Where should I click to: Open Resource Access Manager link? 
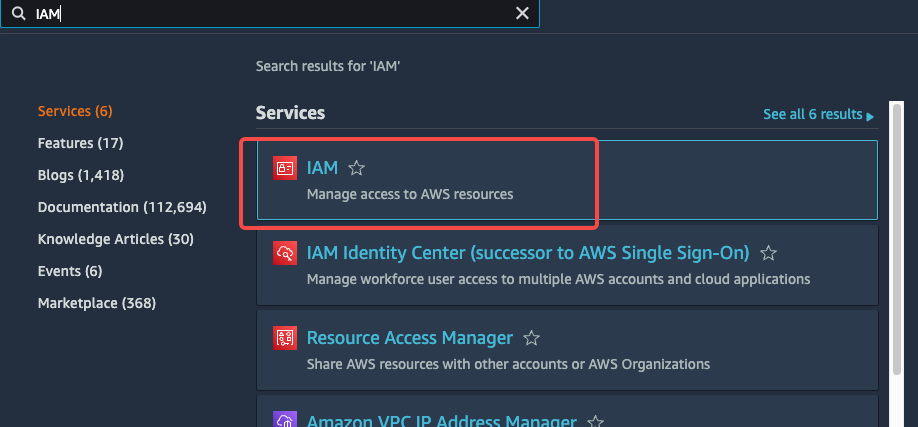coord(410,338)
